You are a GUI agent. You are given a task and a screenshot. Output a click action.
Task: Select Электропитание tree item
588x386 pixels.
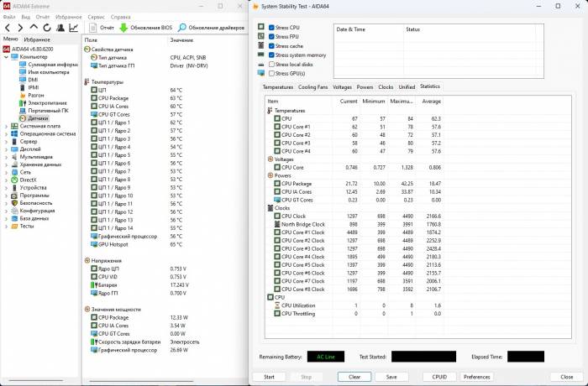pyautogui.click(x=47, y=102)
